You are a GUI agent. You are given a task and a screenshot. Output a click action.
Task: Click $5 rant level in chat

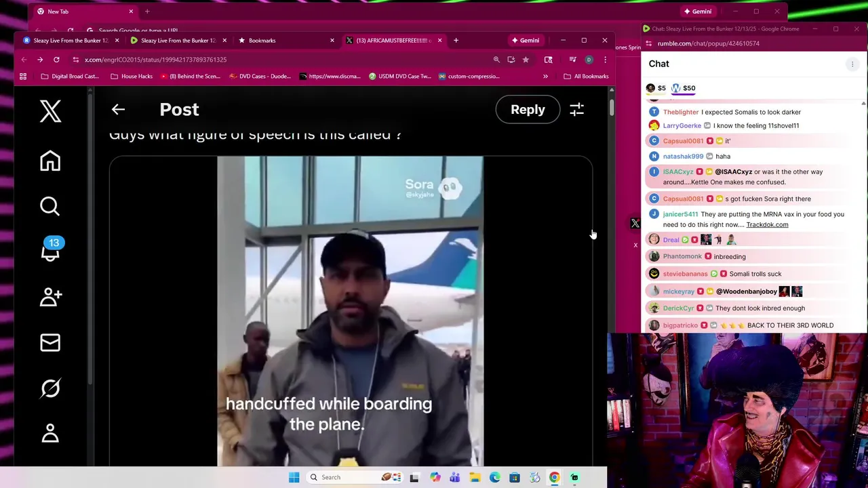[x=656, y=88]
